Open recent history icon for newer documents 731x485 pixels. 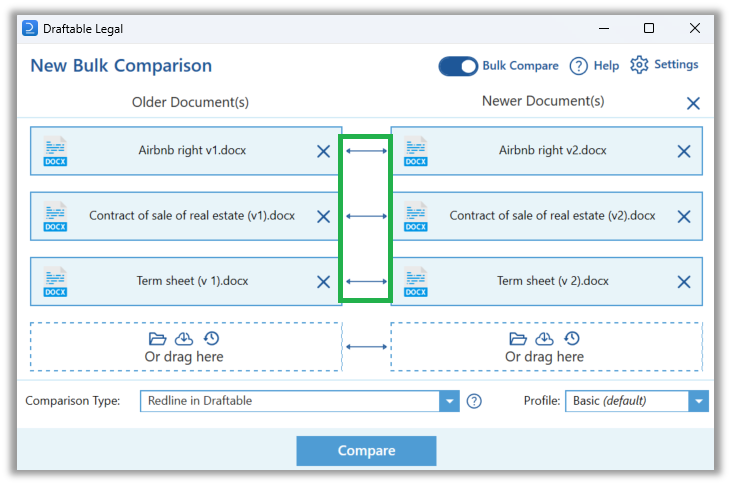pos(572,339)
